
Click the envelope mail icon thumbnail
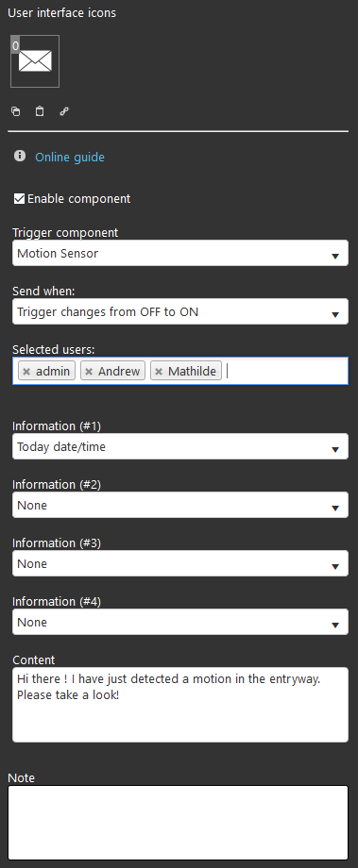35,61
